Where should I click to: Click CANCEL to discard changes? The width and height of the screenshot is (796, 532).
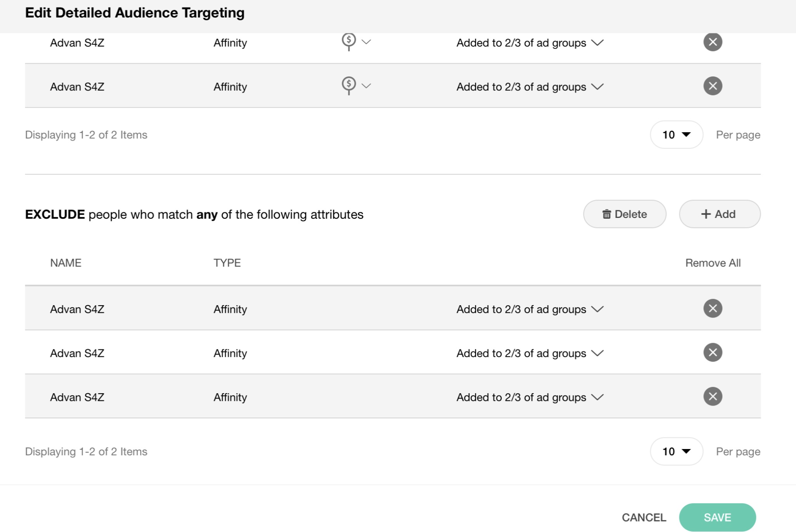644,517
